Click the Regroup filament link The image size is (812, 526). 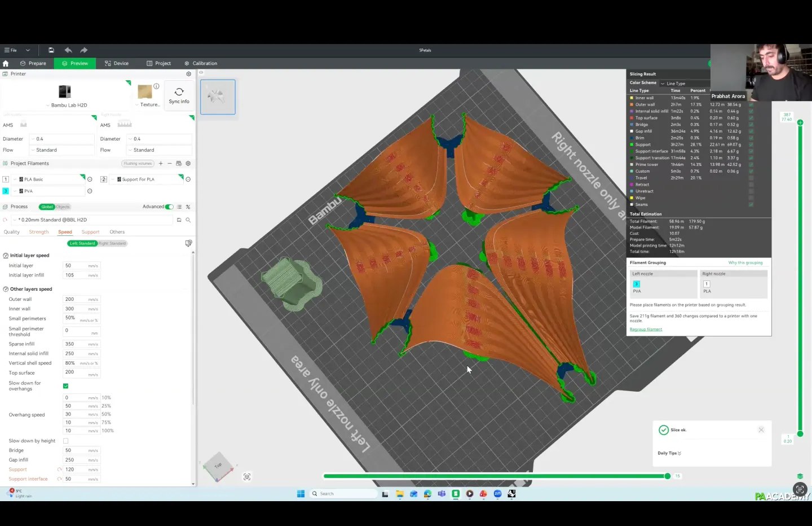(646, 330)
